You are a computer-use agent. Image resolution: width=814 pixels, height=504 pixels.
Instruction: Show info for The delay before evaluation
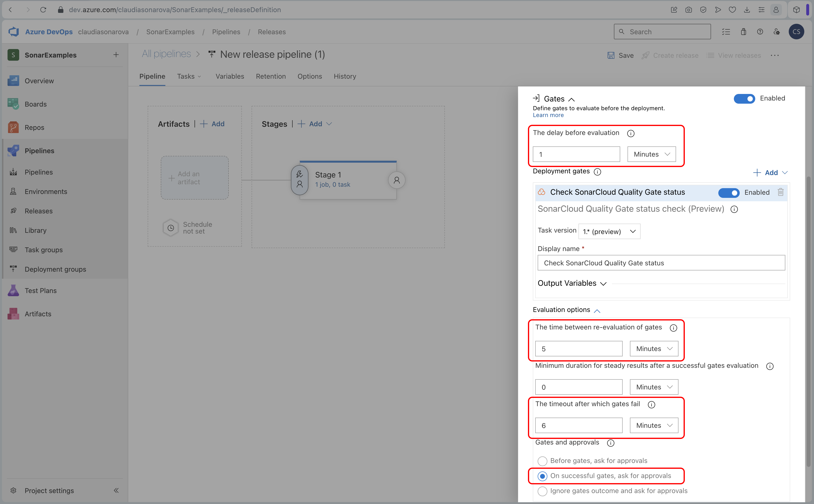click(x=631, y=133)
